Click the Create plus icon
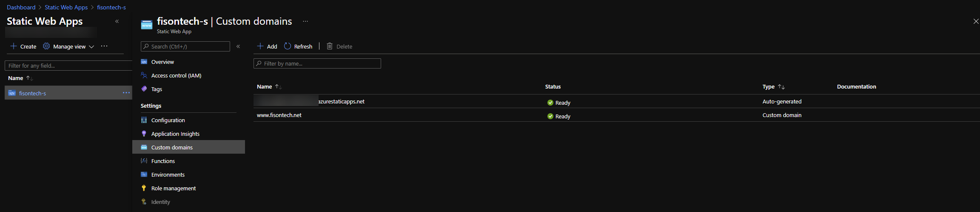This screenshot has width=980, height=212. [x=14, y=46]
